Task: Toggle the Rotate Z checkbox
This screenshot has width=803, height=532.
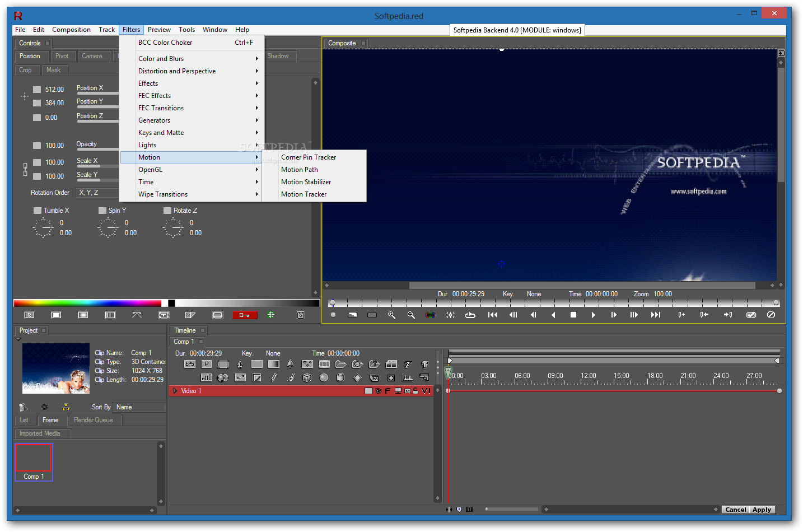Action: click(x=167, y=211)
